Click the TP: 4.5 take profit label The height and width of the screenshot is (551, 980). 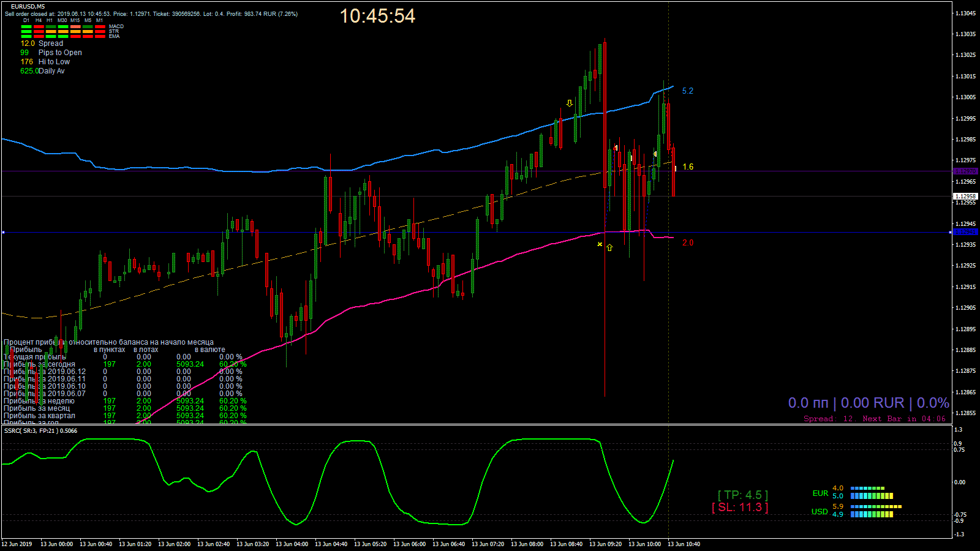pyautogui.click(x=743, y=495)
